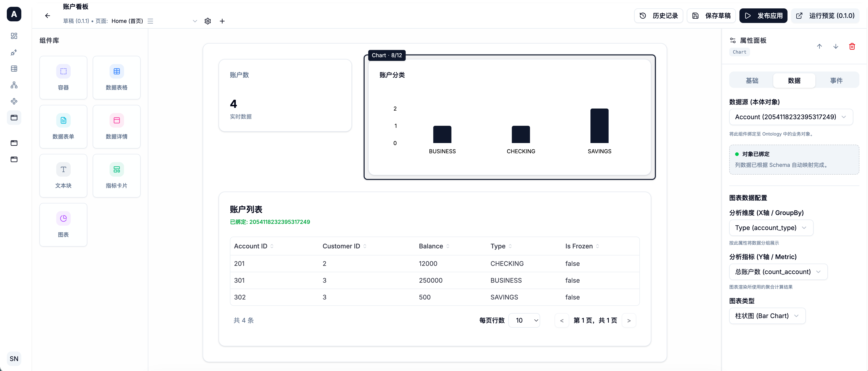Click the SN user avatar
Screen dimensions: 868x371
click(14, 359)
